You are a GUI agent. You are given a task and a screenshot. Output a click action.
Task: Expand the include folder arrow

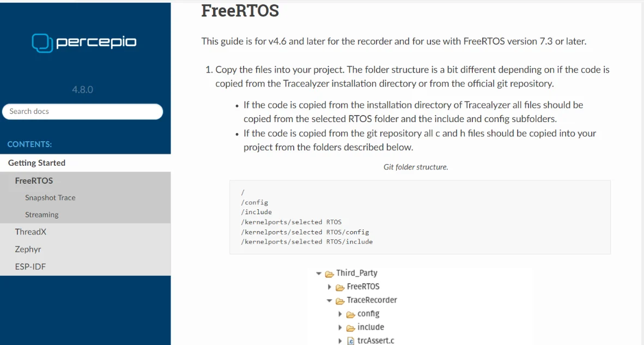click(x=341, y=328)
